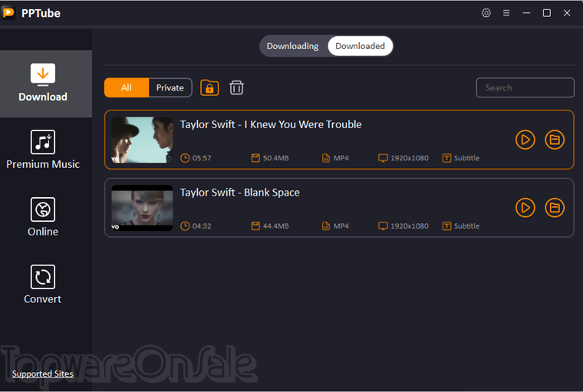Open the hamburger menu in title bar
The width and height of the screenshot is (583, 392).
pos(506,13)
